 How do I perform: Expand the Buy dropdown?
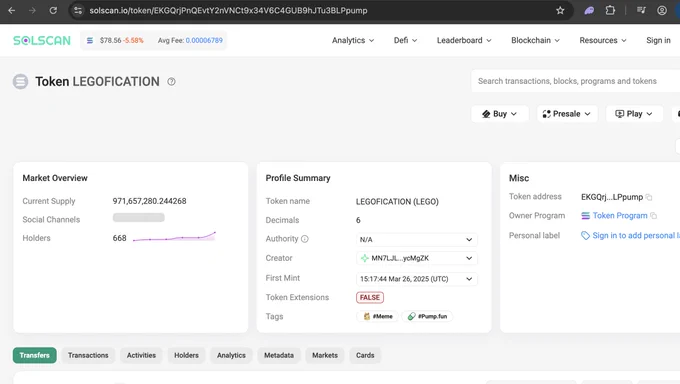500,114
